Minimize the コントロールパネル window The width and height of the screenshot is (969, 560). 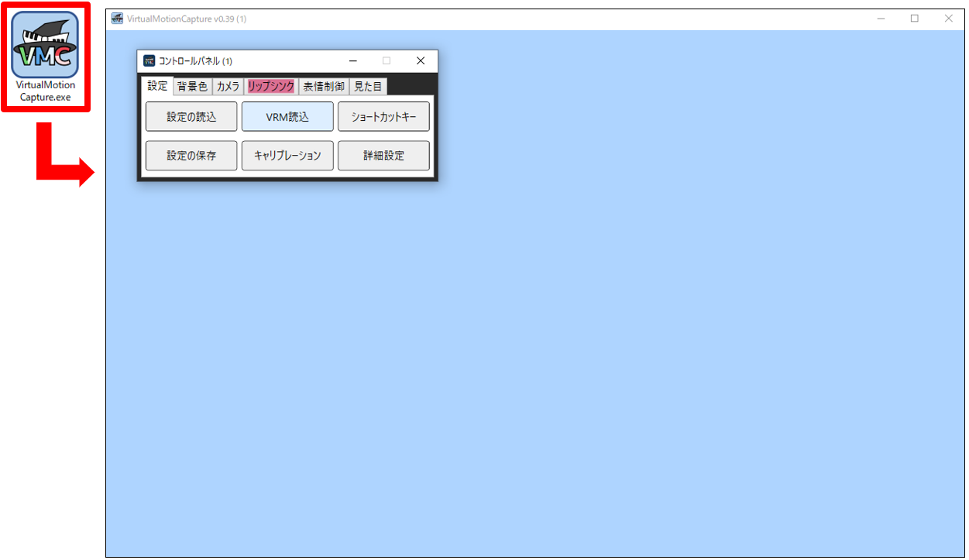pyautogui.click(x=353, y=61)
